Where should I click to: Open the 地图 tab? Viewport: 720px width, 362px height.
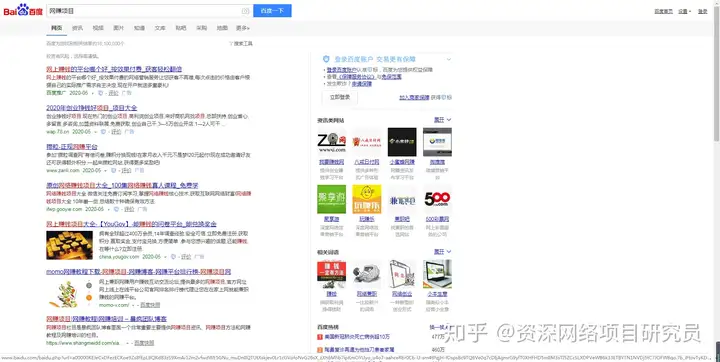click(222, 28)
